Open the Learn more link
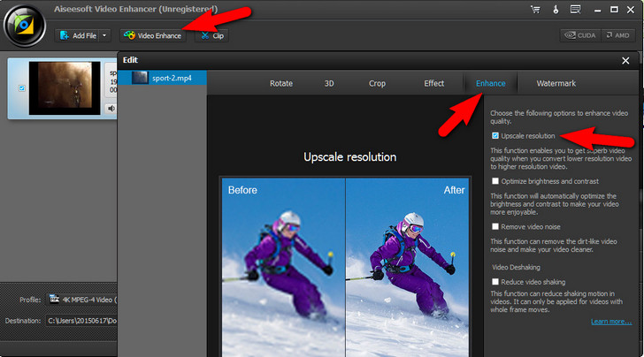 [x=611, y=322]
